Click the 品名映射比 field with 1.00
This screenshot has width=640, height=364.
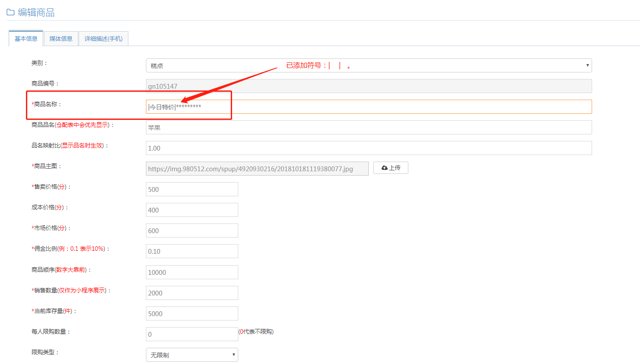(x=369, y=148)
